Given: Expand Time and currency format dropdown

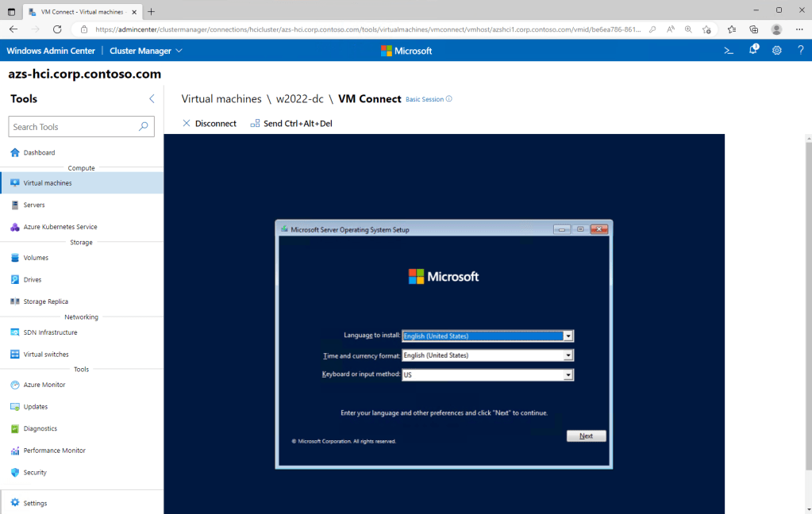Looking at the screenshot, I should [568, 355].
